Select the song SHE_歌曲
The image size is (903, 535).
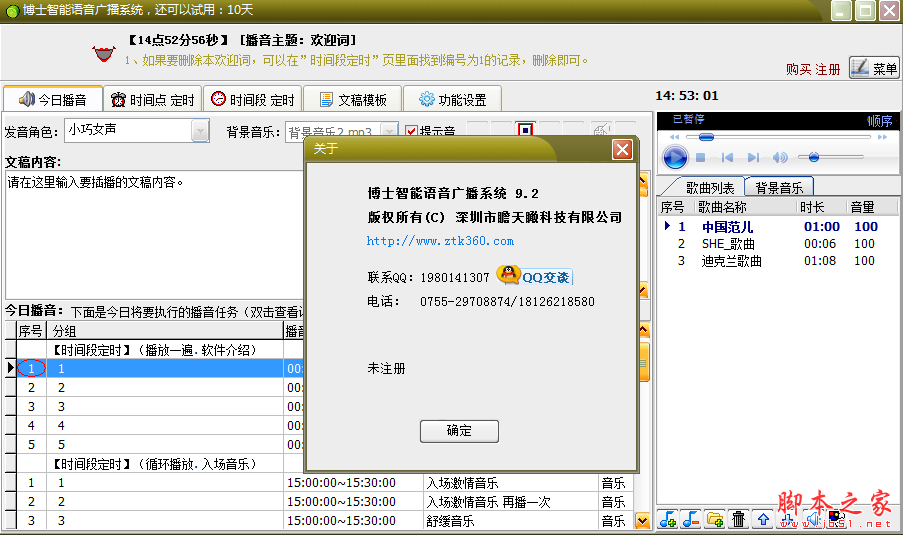click(x=728, y=244)
